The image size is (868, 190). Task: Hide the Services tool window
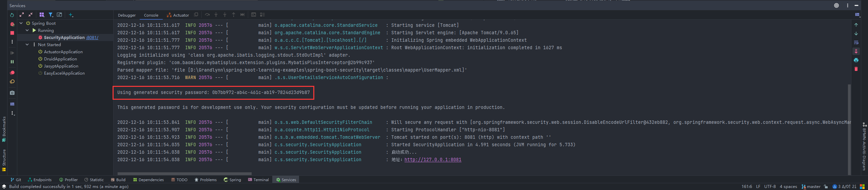(856, 5)
